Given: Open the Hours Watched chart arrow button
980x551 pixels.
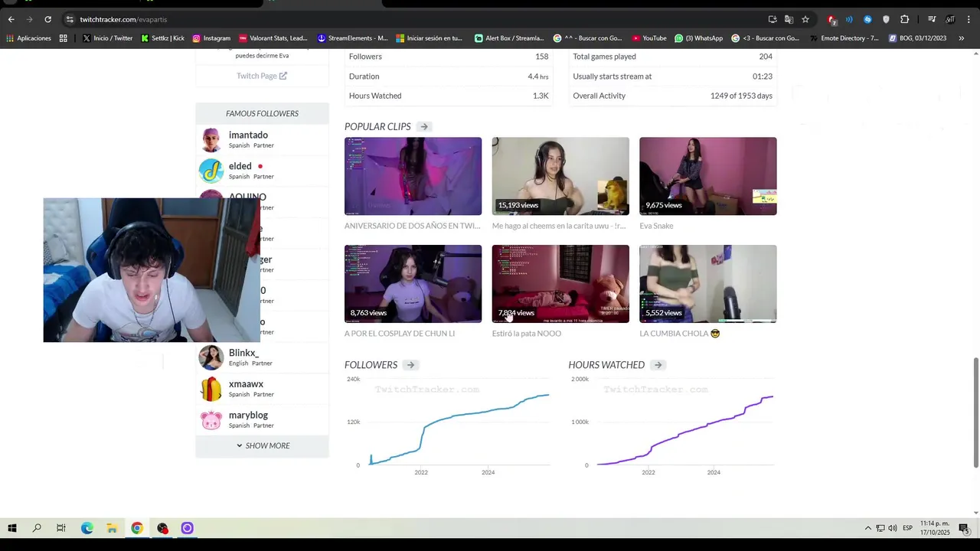Looking at the screenshot, I should (658, 365).
